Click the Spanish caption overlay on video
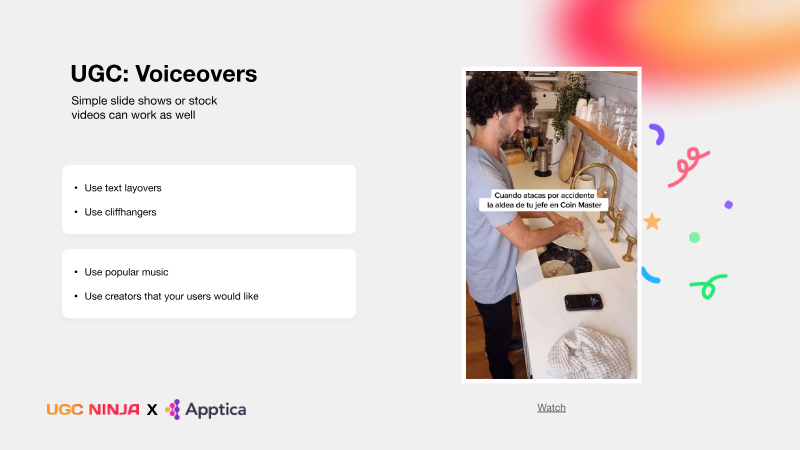 (x=544, y=200)
